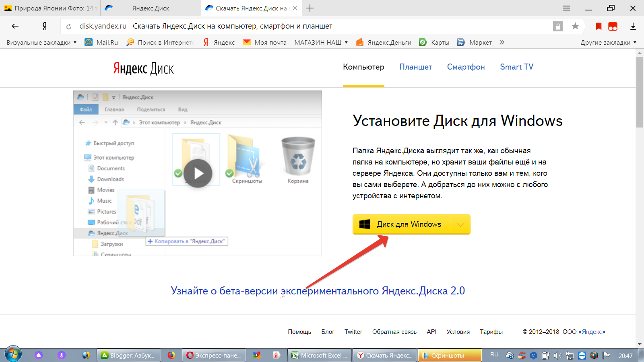Viewport: 644px width, 362px height.
Task: Open the Обратная связь footer link
Action: tap(394, 332)
